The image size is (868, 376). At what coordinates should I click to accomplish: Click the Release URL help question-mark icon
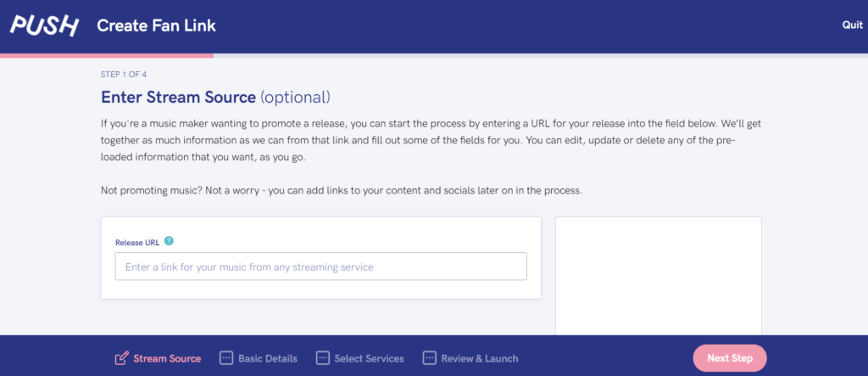pos(169,241)
